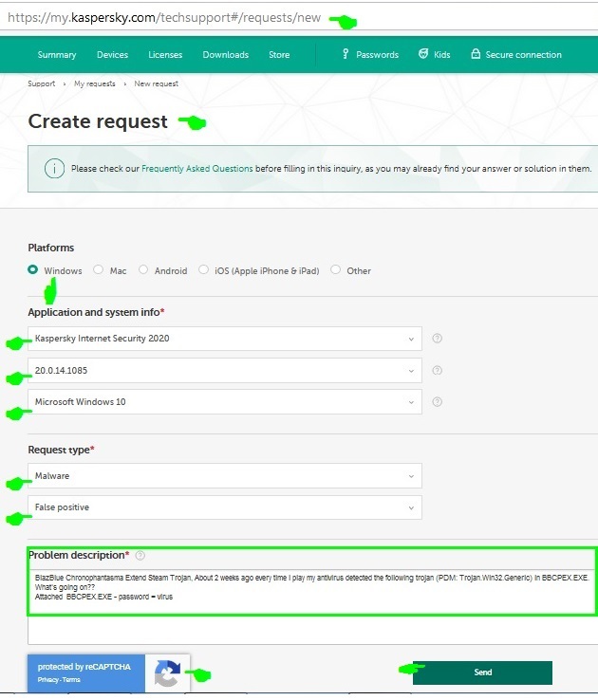
Task: Click the protected by reCAPTCHA text
Action: [84, 667]
